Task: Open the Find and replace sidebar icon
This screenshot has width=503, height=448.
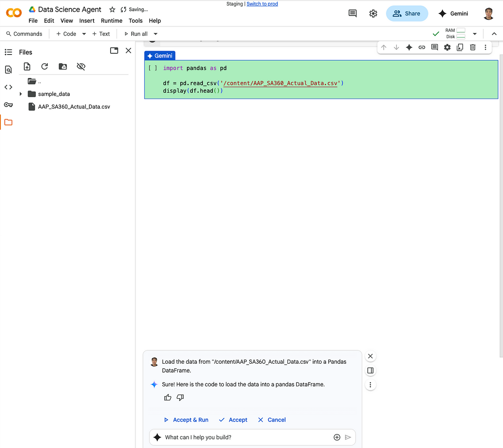Action: (8, 70)
